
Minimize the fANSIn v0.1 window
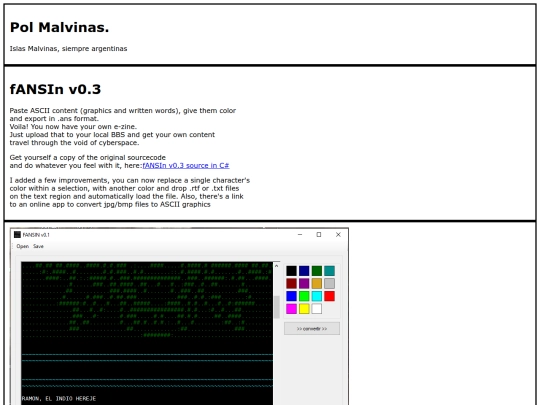[300, 235]
